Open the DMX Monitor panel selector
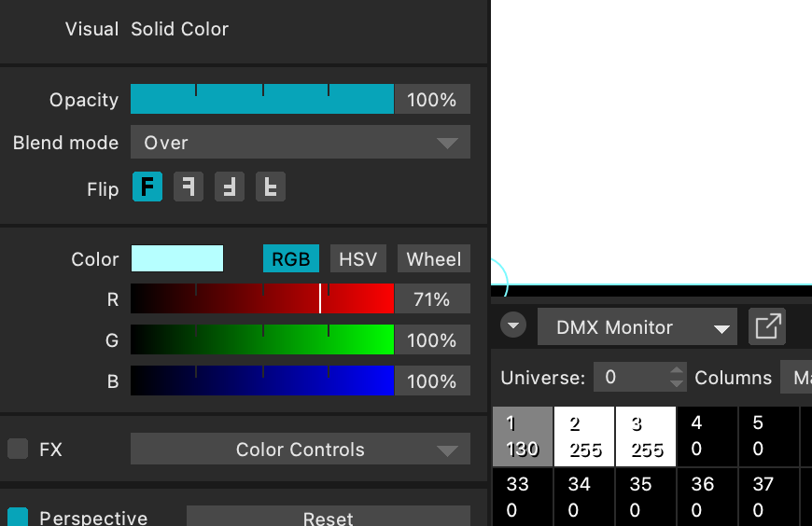The image size is (812, 526). pos(637,327)
